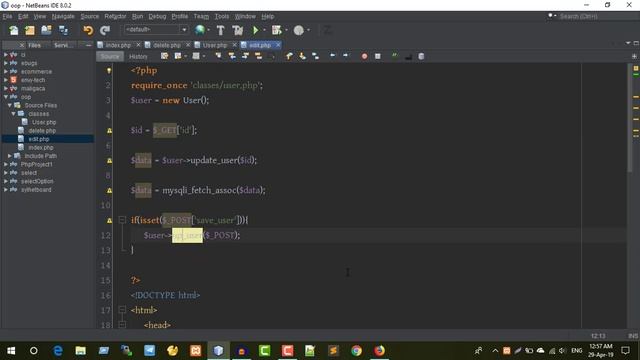Click the globe browser icon in toolbar
The height and width of the screenshot is (360, 640).
click(x=200, y=30)
